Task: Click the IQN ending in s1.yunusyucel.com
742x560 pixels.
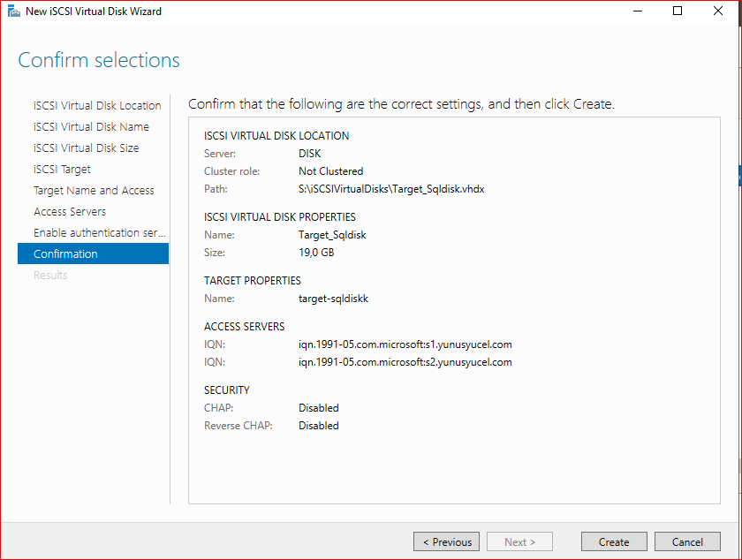Action: click(405, 344)
